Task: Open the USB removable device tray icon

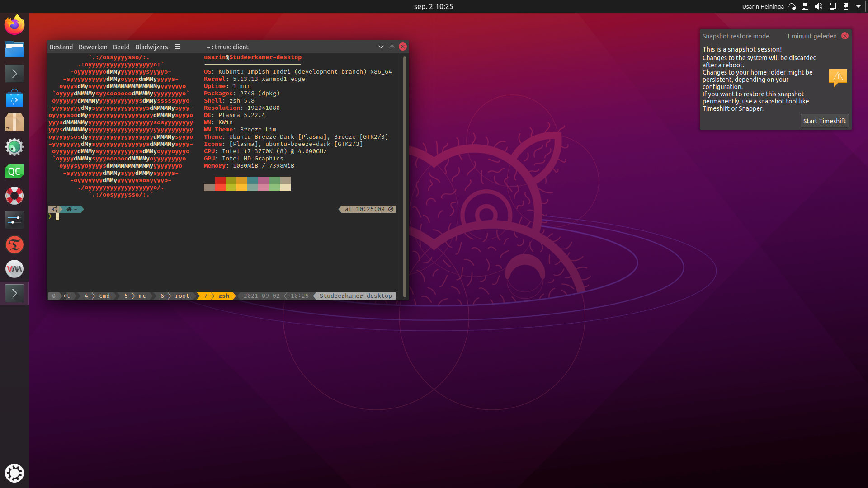Action: click(846, 6)
